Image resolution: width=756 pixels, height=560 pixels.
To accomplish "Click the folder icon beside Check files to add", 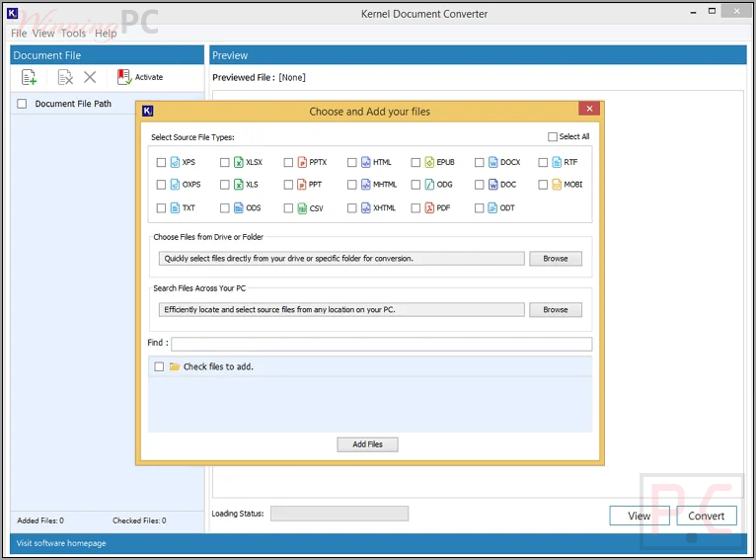I will click(x=175, y=366).
